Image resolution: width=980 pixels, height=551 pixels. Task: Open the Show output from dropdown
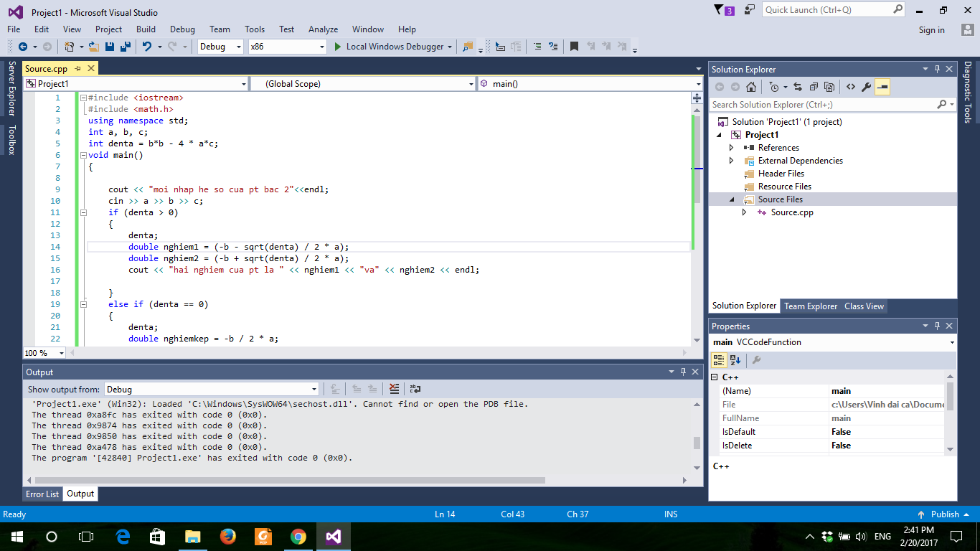click(x=212, y=389)
